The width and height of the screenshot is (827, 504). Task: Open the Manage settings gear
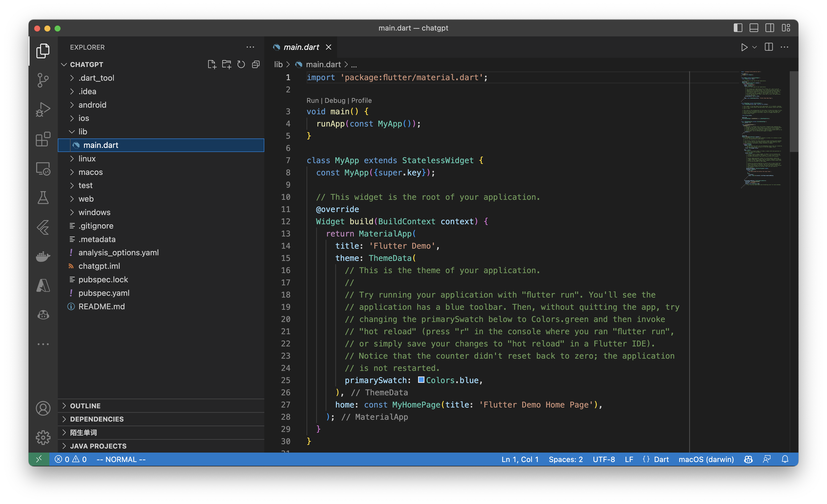click(43, 437)
